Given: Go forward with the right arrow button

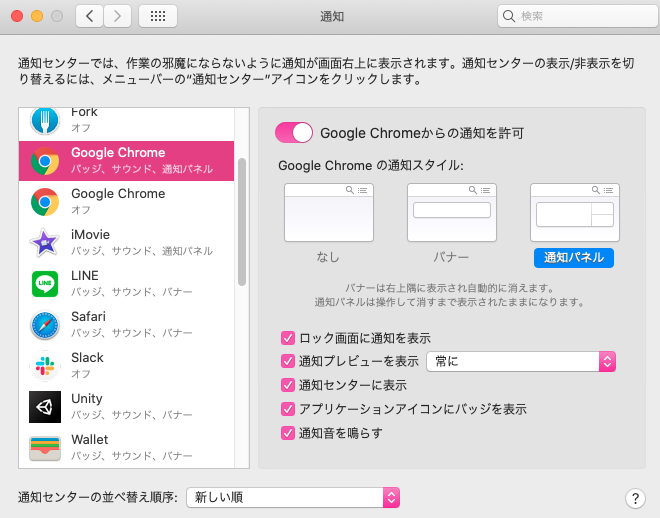Looking at the screenshot, I should pos(117,16).
